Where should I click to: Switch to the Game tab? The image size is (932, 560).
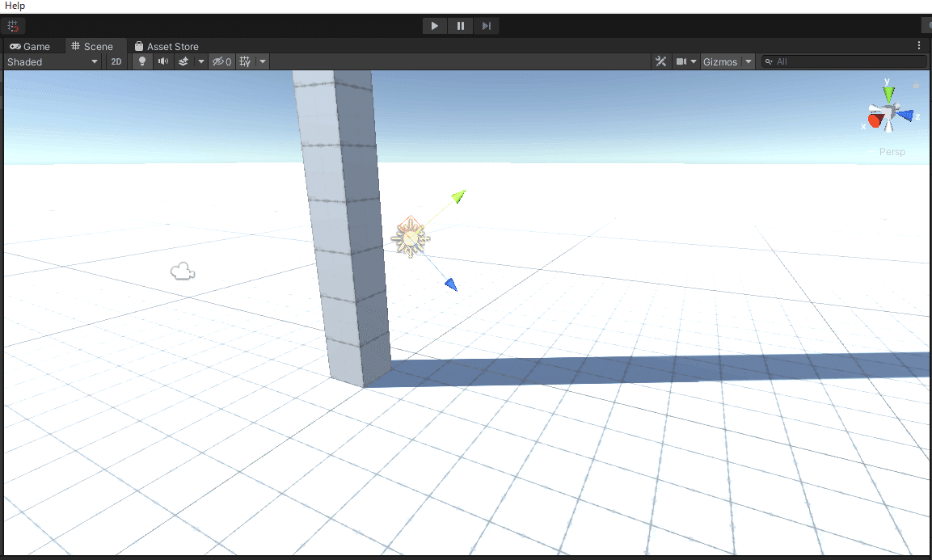(x=32, y=46)
